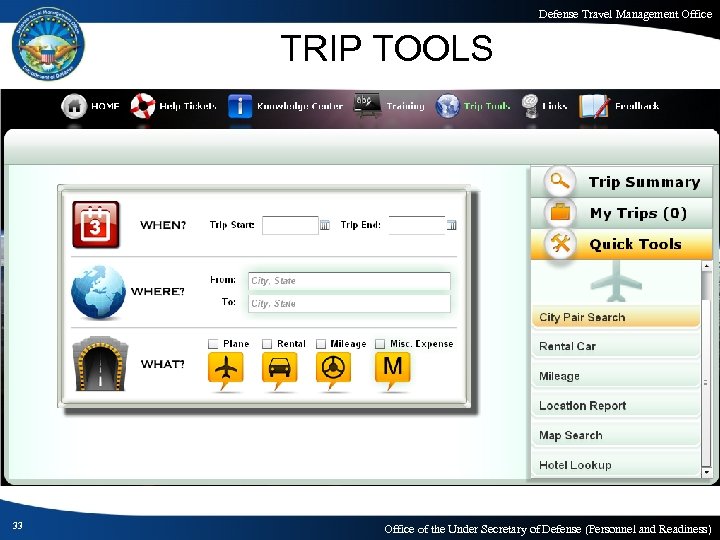
Task: Enable the Plane checkbox
Action: pos(213,344)
